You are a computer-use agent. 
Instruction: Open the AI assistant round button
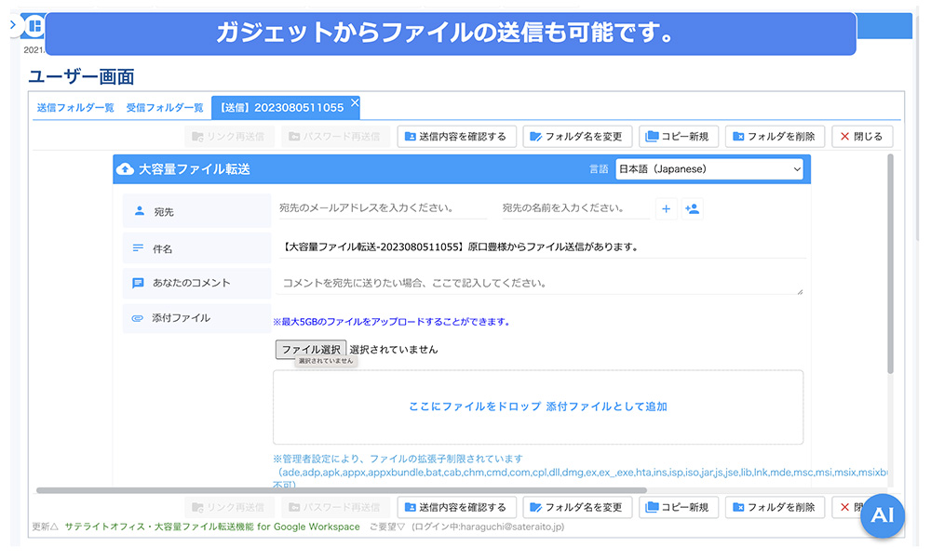[x=883, y=515]
